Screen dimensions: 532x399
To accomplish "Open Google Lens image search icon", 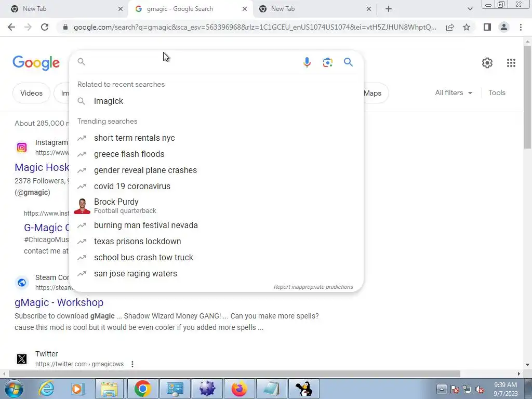I will tap(327, 62).
